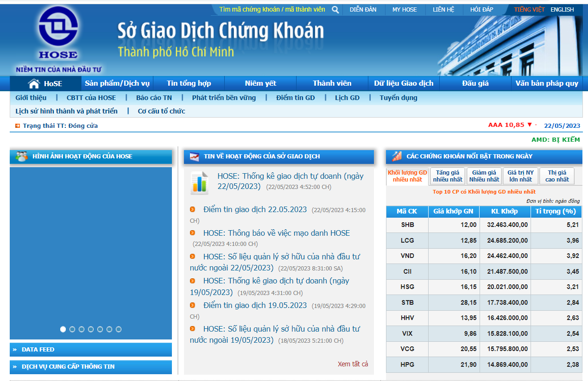This screenshot has height=383, width=588.
Task: Go to MY HOSE
Action: [x=405, y=10]
